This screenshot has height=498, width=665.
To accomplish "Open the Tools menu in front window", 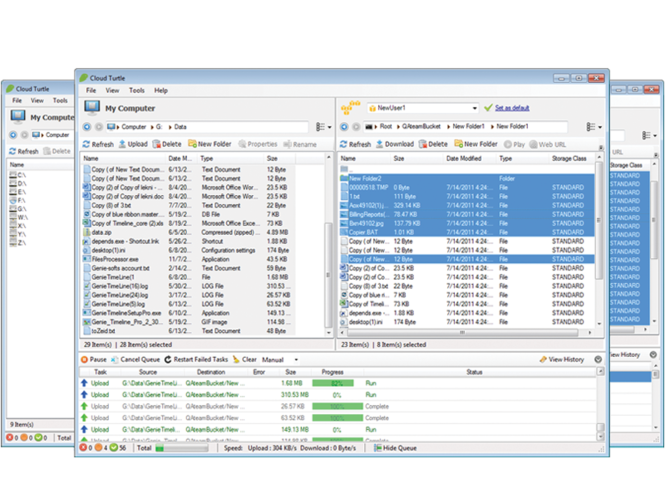I will [137, 90].
